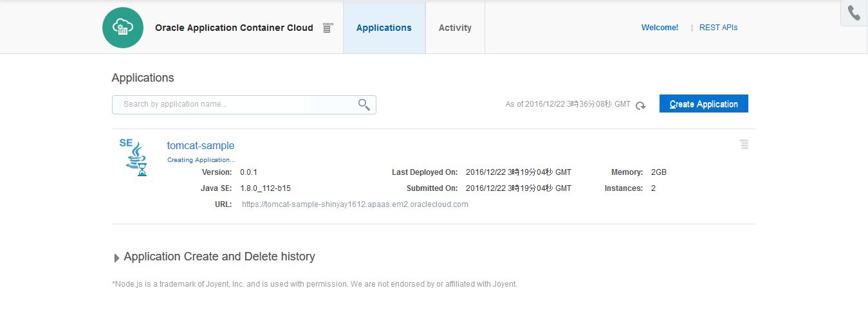Open the tomcat-sample application menu icon
868x333 pixels.
[x=744, y=145]
